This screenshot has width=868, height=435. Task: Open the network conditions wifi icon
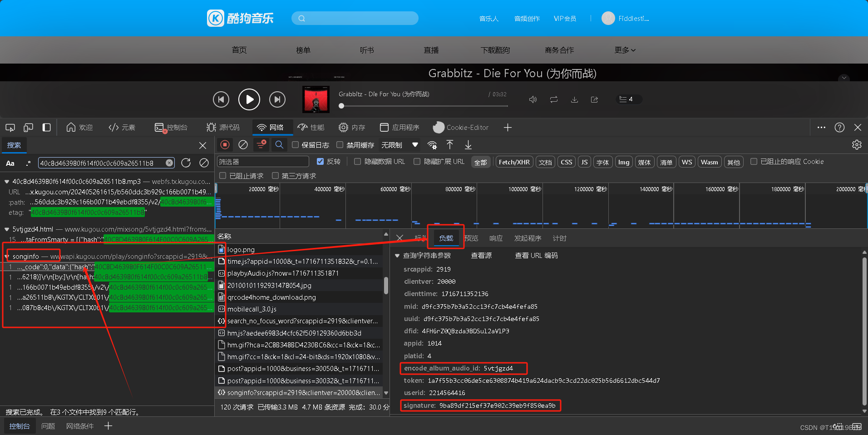(432, 145)
